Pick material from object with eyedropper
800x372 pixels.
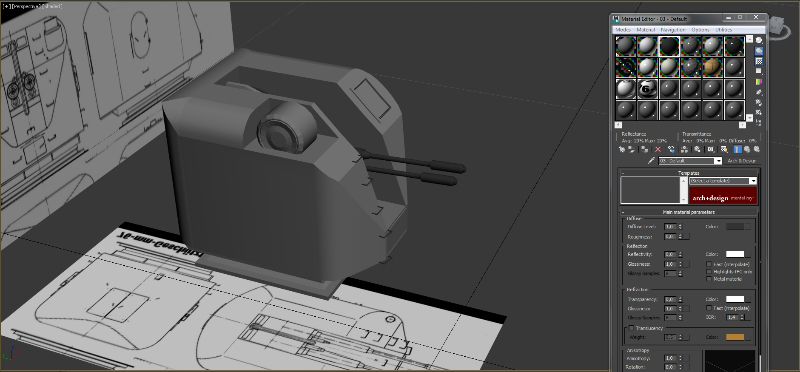point(652,161)
